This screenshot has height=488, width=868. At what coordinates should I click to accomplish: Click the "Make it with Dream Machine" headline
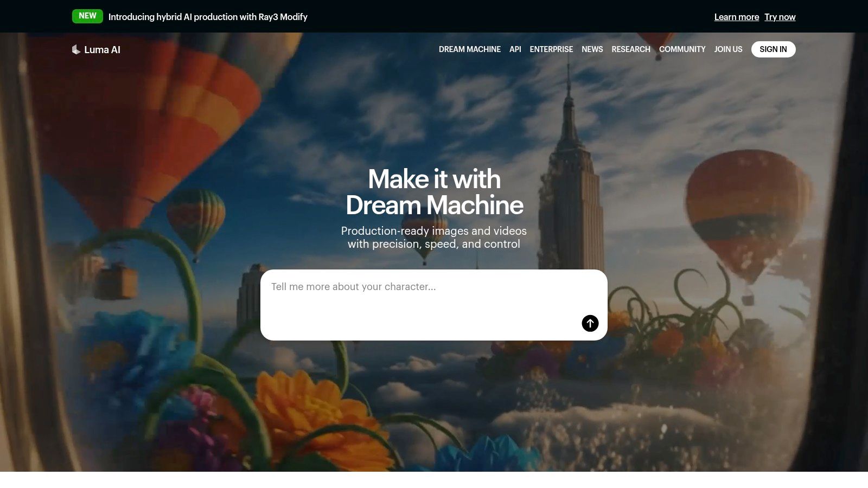coord(434,192)
